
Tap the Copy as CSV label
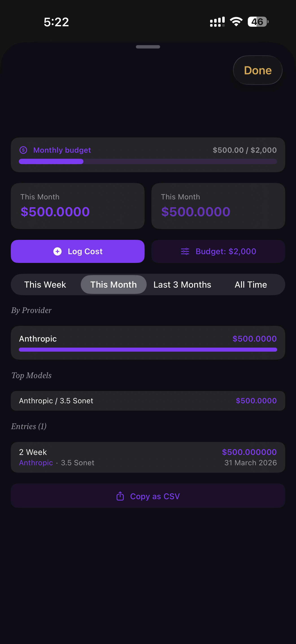(x=155, y=496)
